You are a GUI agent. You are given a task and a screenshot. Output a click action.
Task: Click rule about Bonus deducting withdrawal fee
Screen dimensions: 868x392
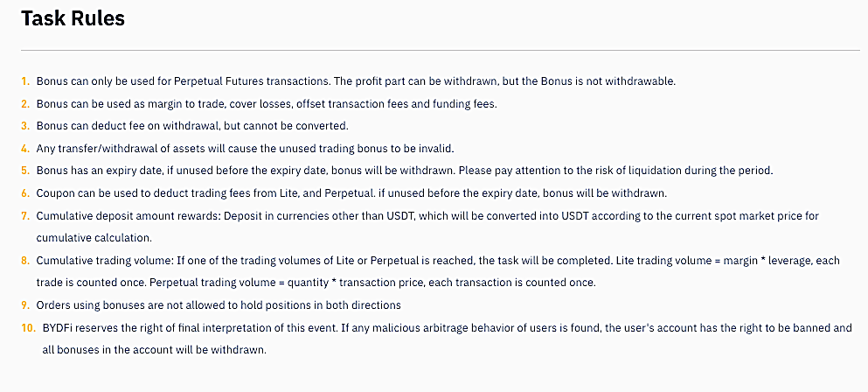coord(192,126)
